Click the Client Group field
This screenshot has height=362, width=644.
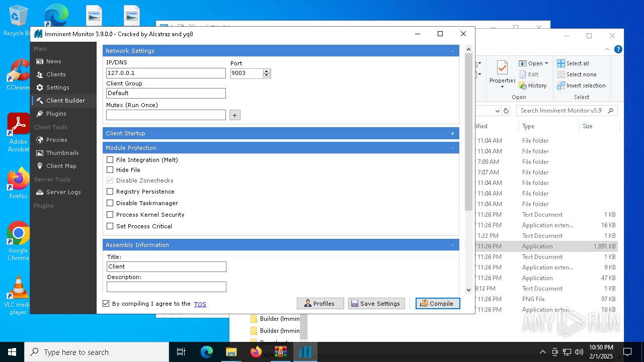(166, 93)
